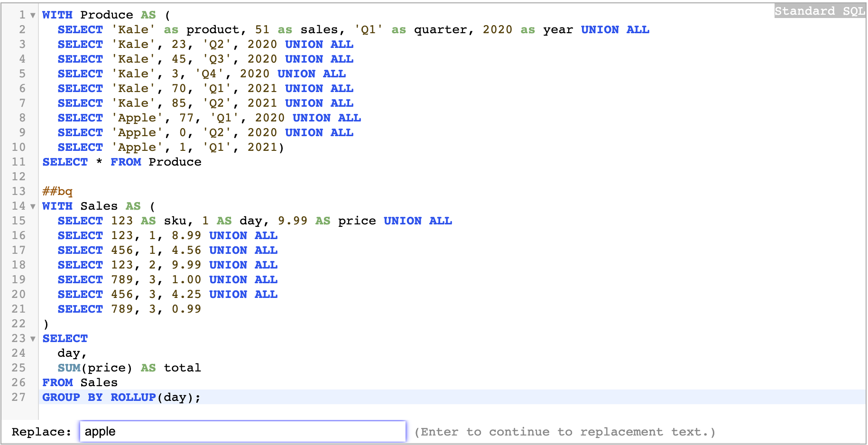Click the Replace input field containing 'apple'
The height and width of the screenshot is (445, 868).
tap(242, 431)
